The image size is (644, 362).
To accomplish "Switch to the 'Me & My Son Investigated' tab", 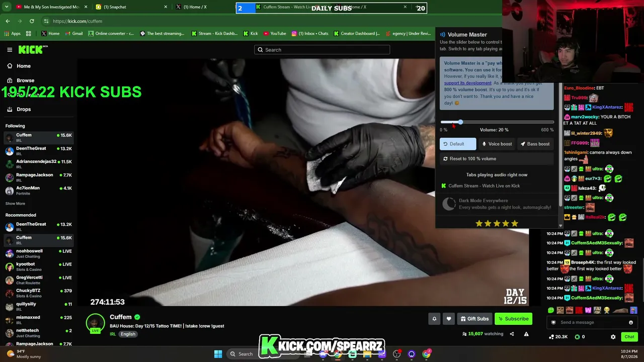I will pos(51,7).
